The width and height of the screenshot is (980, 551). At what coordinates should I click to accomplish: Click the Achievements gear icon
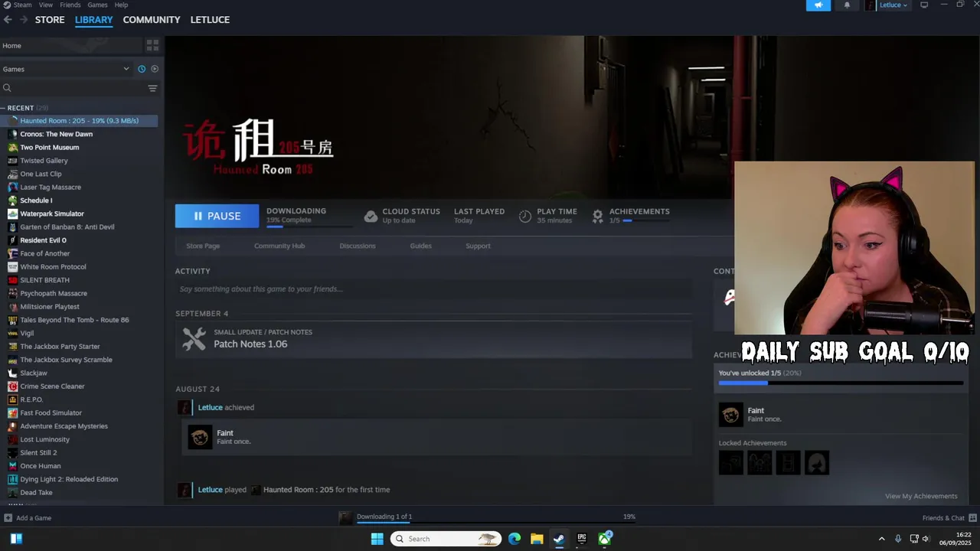click(597, 217)
